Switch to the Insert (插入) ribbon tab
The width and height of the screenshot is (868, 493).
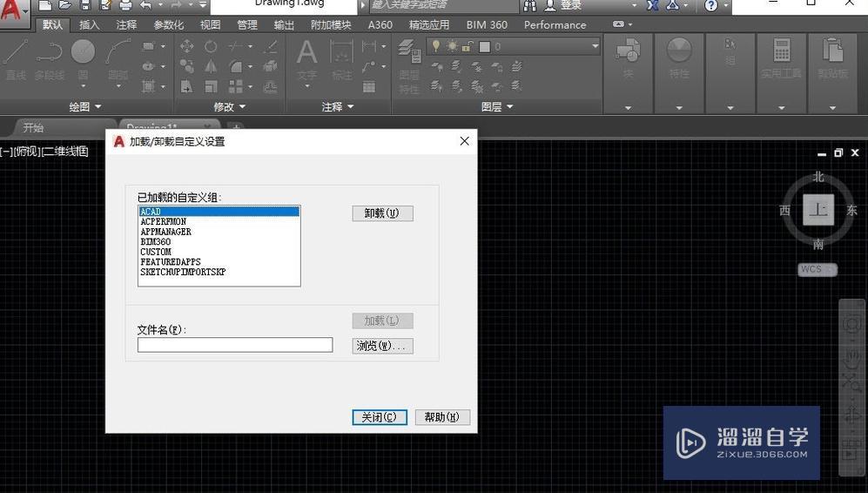(89, 25)
